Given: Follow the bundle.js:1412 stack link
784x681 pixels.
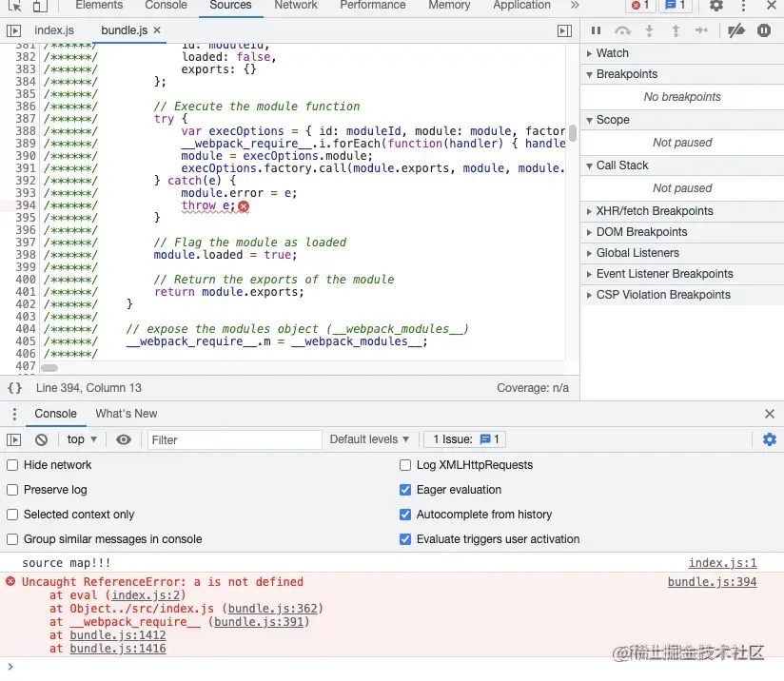Looking at the screenshot, I should pyautogui.click(x=117, y=635).
